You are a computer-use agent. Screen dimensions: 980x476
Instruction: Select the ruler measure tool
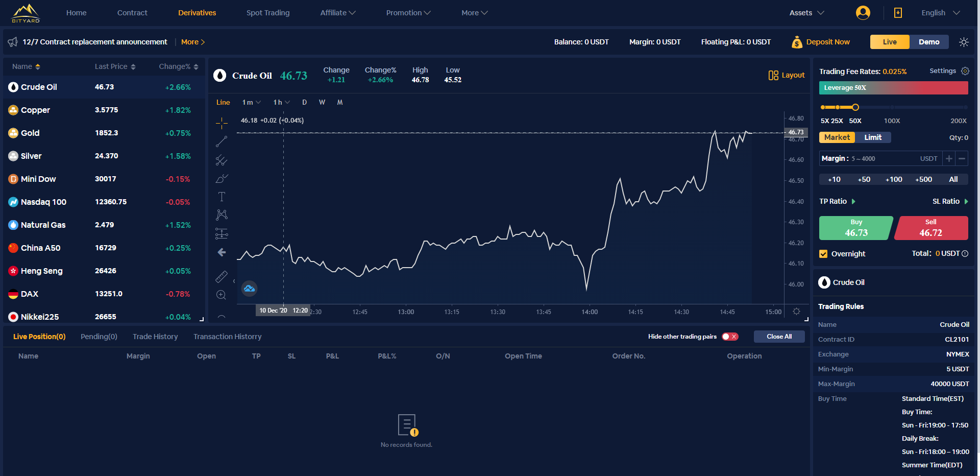click(222, 276)
